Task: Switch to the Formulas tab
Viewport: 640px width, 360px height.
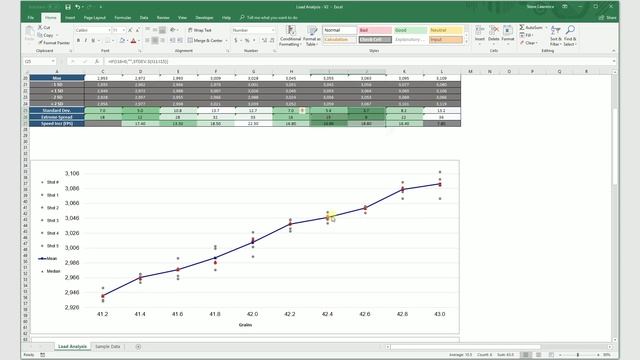Action: pyautogui.click(x=122, y=18)
